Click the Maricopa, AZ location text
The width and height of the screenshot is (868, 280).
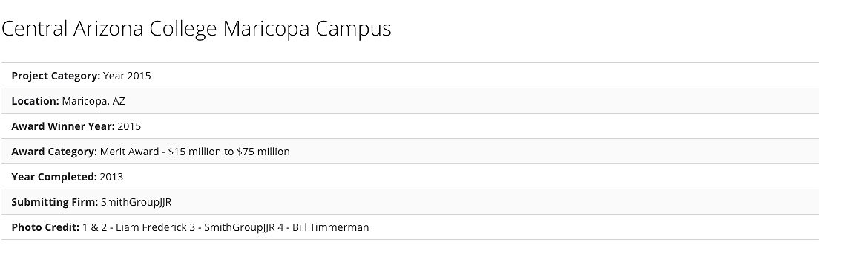coord(93,102)
